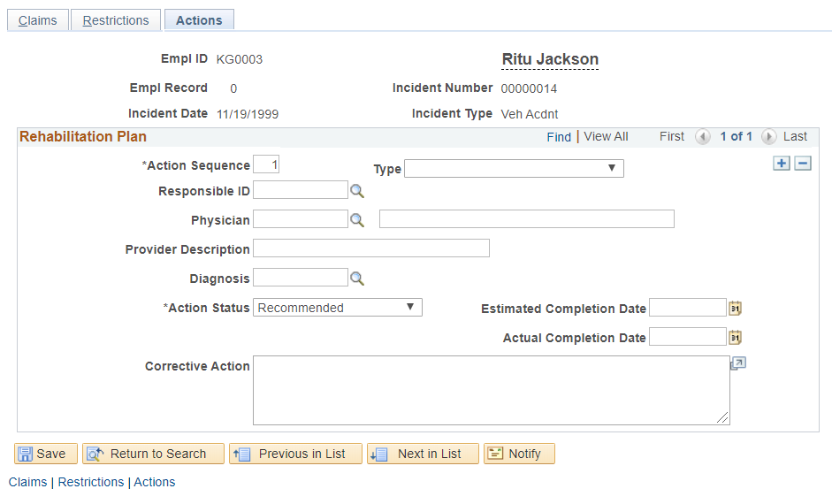Click the Estimated Completion Date field

[x=688, y=308]
